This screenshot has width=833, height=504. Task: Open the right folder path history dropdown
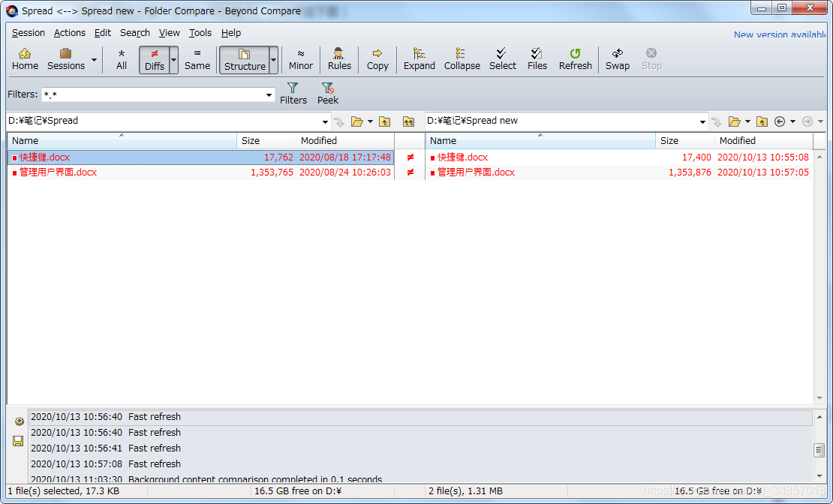click(x=702, y=121)
